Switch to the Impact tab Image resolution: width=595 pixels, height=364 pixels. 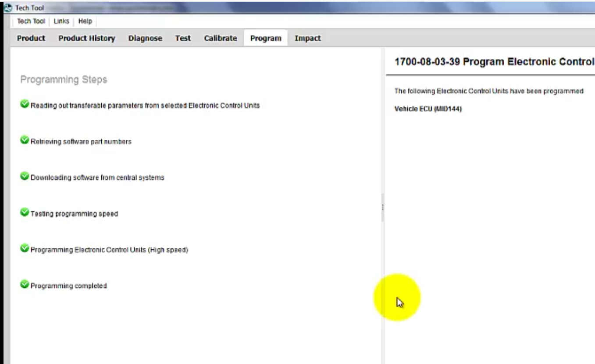tap(307, 38)
